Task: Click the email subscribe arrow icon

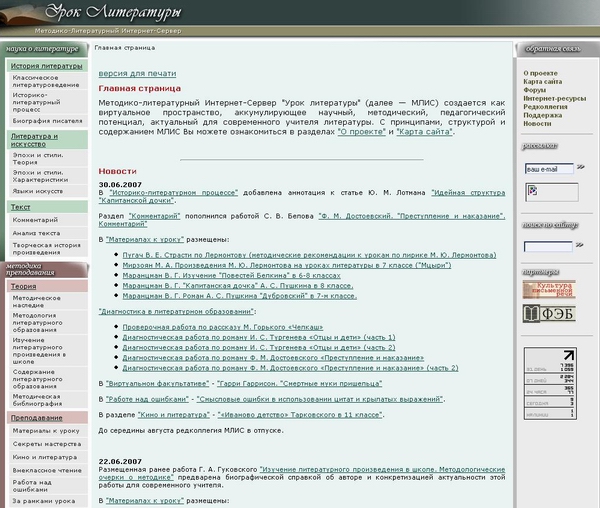Action: click(581, 167)
